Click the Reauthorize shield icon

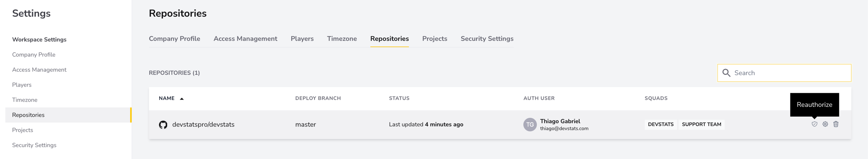814,124
